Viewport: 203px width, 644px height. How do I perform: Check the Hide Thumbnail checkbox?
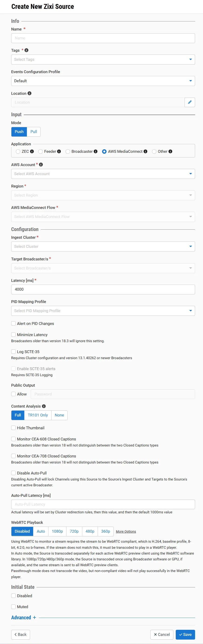tap(14, 428)
